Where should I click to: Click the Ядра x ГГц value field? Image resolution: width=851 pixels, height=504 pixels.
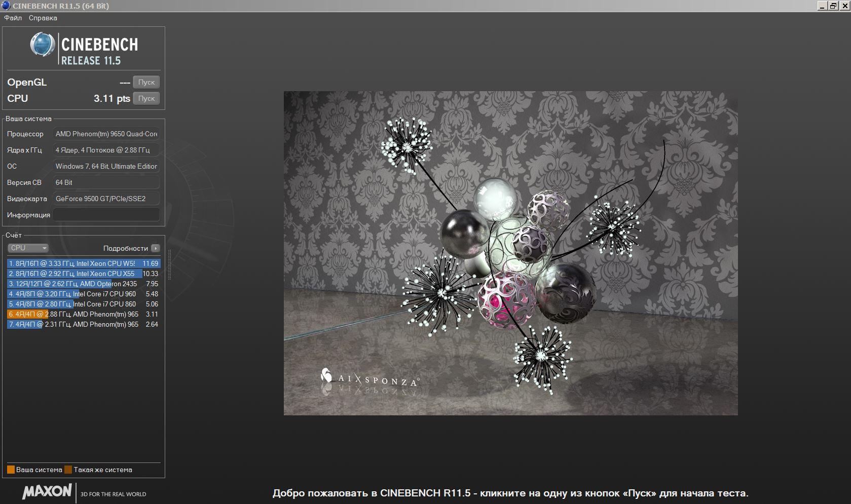pyautogui.click(x=106, y=150)
